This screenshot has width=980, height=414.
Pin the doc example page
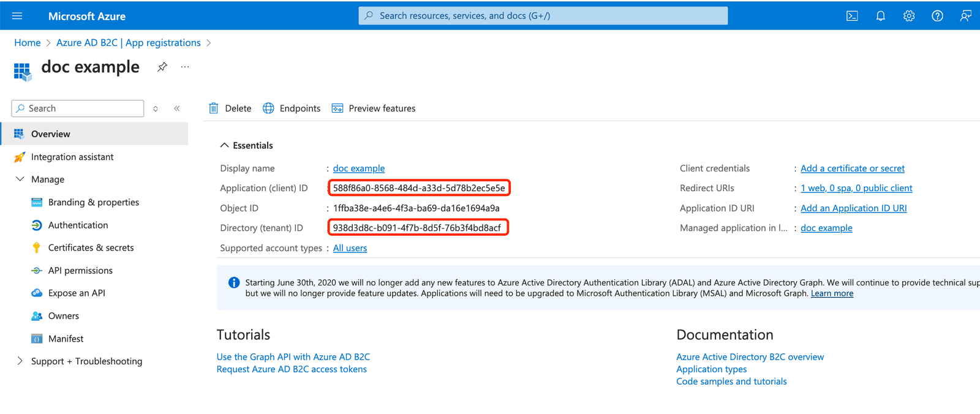tap(162, 67)
